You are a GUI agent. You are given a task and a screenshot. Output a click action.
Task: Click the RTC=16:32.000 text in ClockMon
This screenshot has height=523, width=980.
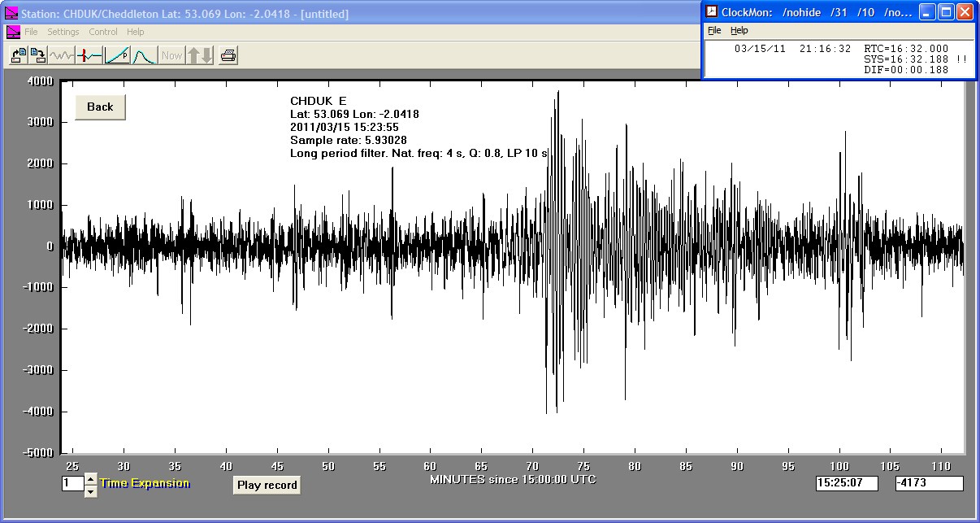[x=906, y=49]
